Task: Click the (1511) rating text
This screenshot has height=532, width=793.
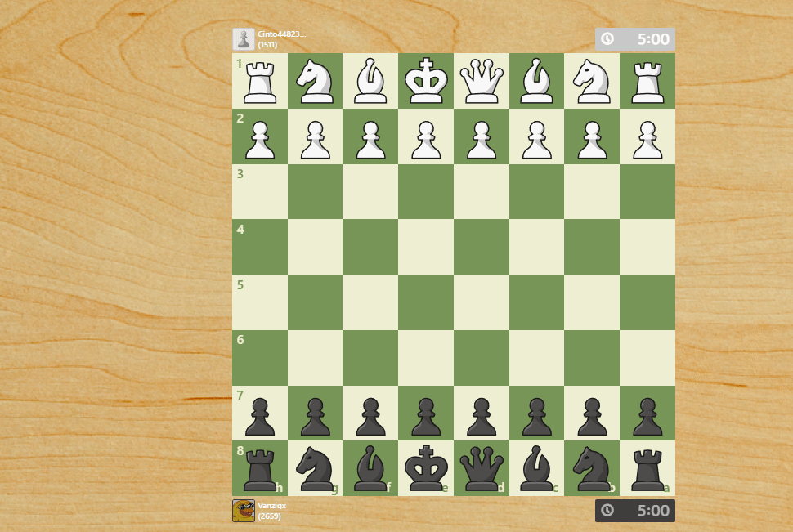Action: coord(267,44)
